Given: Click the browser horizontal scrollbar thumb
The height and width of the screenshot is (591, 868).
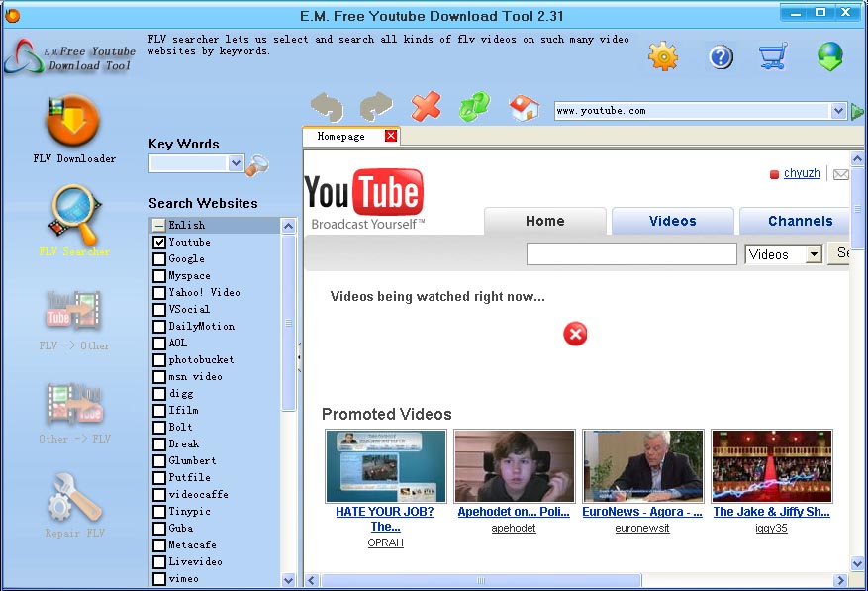Looking at the screenshot, I should coord(481,580).
